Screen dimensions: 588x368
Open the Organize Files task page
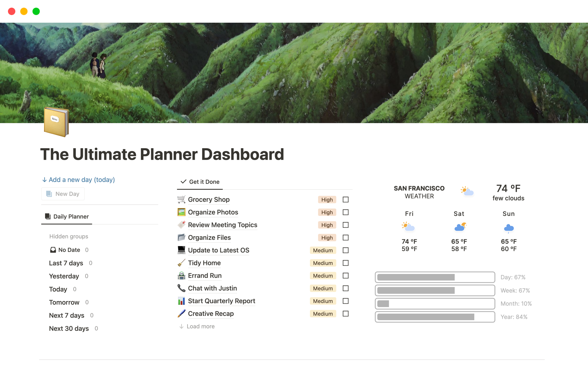[x=209, y=238]
